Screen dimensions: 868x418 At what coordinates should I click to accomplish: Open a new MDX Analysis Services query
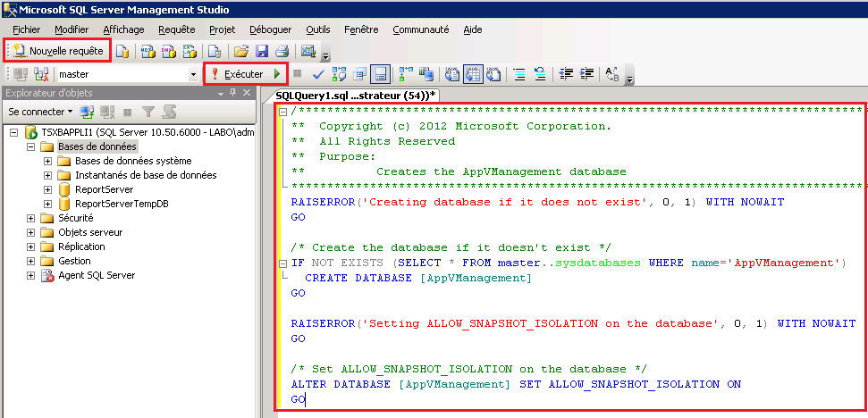click(147, 52)
